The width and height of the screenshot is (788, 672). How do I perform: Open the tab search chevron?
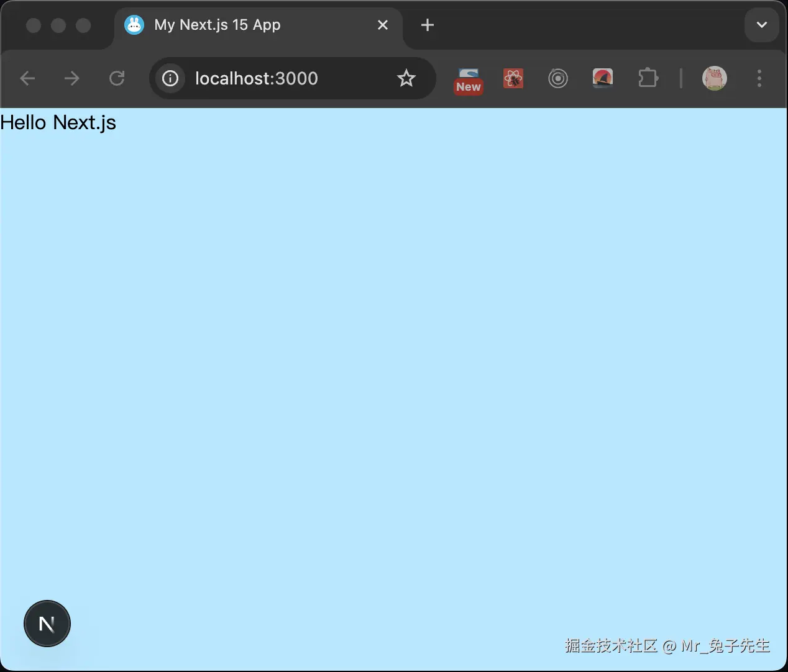(761, 25)
